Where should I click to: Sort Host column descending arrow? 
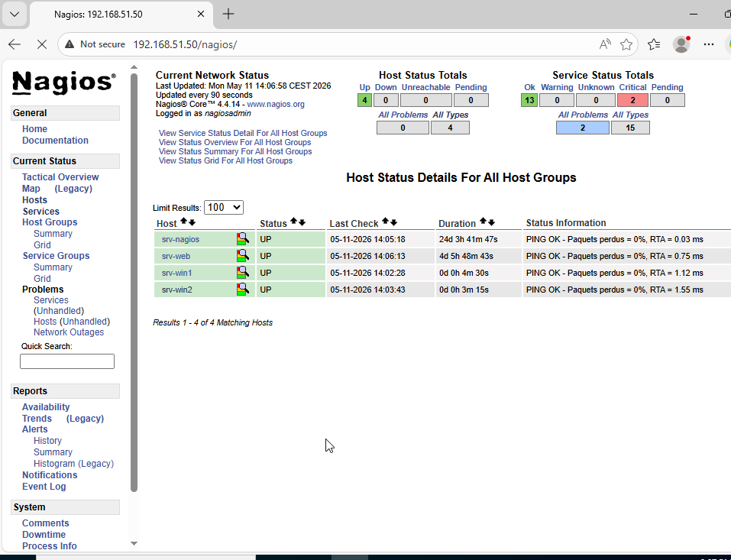(x=192, y=222)
